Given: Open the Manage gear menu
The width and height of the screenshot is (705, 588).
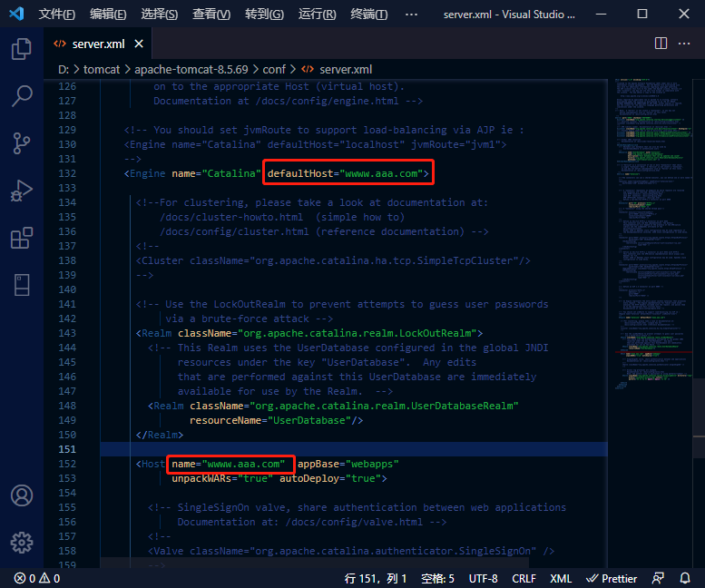Looking at the screenshot, I should click(x=21, y=543).
